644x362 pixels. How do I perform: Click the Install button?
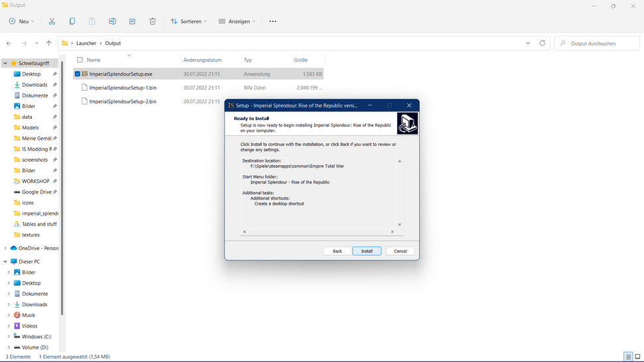pyautogui.click(x=366, y=251)
